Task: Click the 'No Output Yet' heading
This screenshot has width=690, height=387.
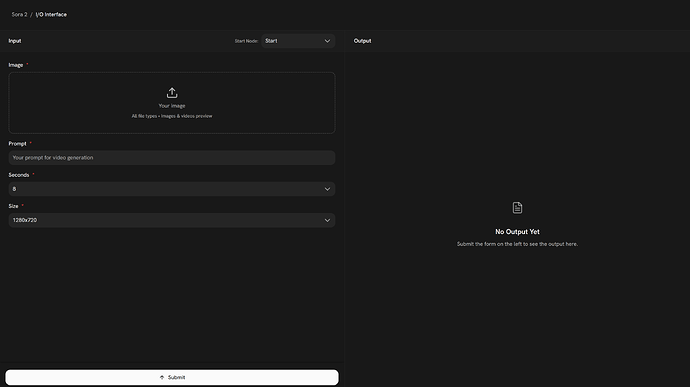Action: point(518,232)
